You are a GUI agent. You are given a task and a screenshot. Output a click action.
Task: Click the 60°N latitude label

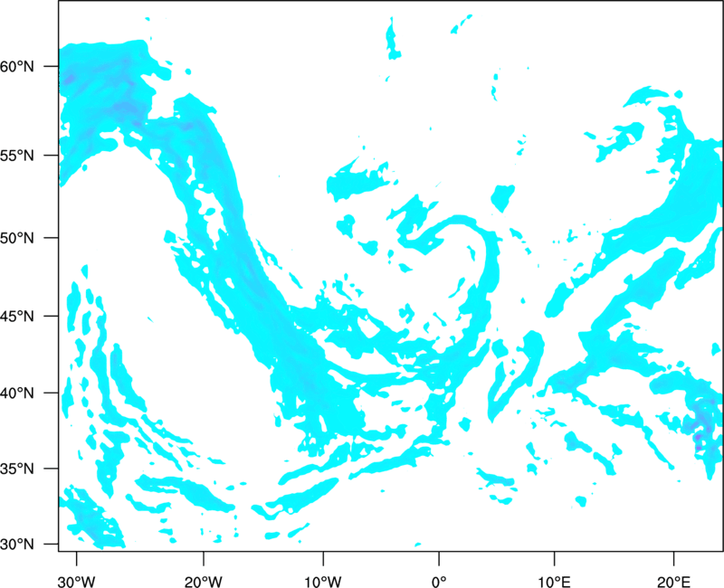(17, 67)
